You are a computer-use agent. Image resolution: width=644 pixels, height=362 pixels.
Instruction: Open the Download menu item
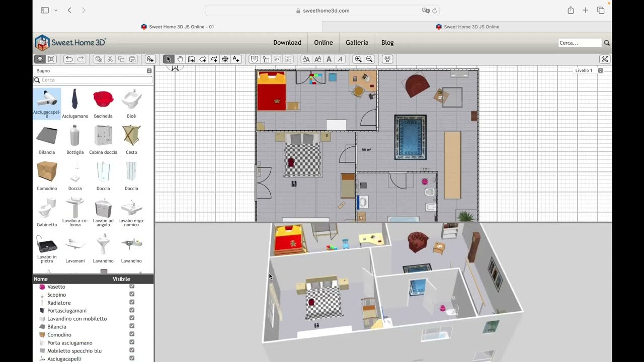pyautogui.click(x=287, y=43)
